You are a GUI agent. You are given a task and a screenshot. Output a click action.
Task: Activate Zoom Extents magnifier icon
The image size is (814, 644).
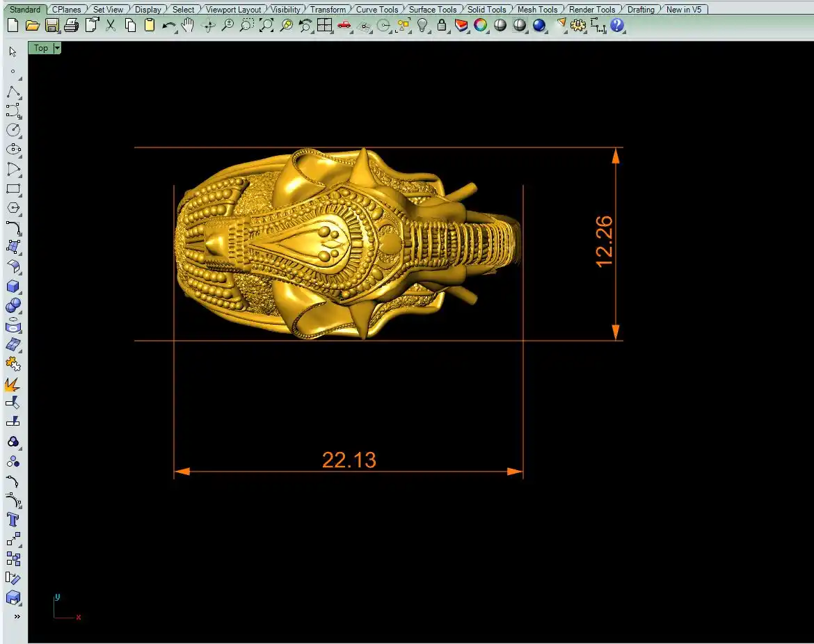pos(266,26)
